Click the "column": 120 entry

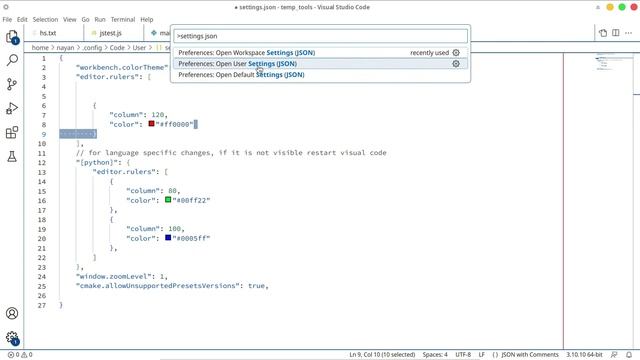pos(138,115)
